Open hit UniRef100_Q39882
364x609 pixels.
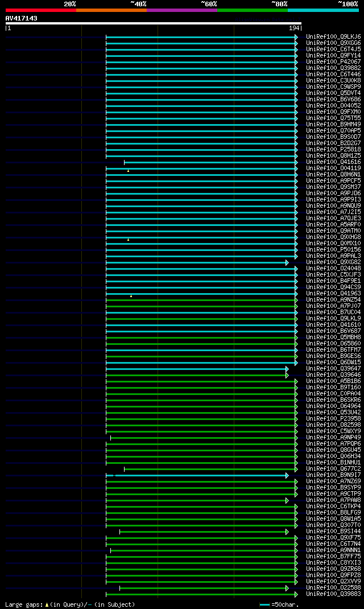click(x=333, y=68)
